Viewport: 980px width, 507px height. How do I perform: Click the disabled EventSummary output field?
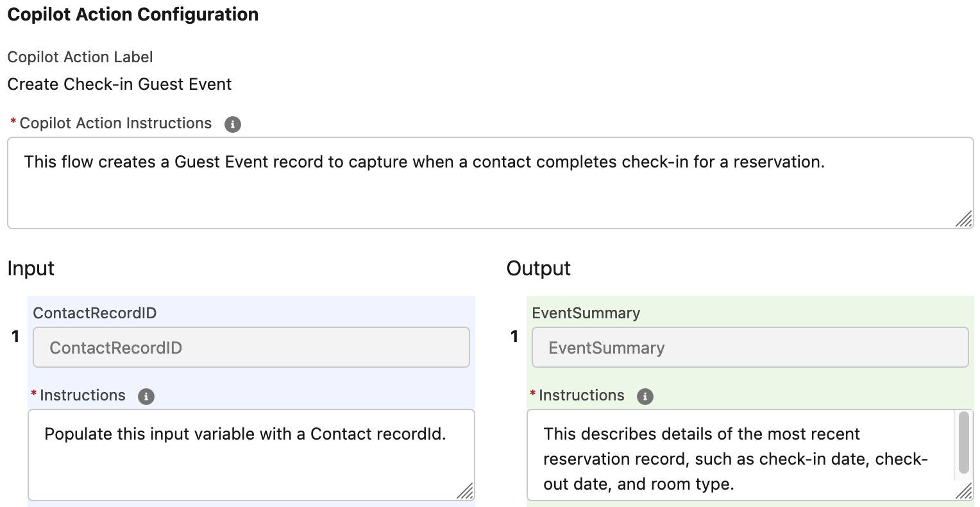click(x=750, y=348)
